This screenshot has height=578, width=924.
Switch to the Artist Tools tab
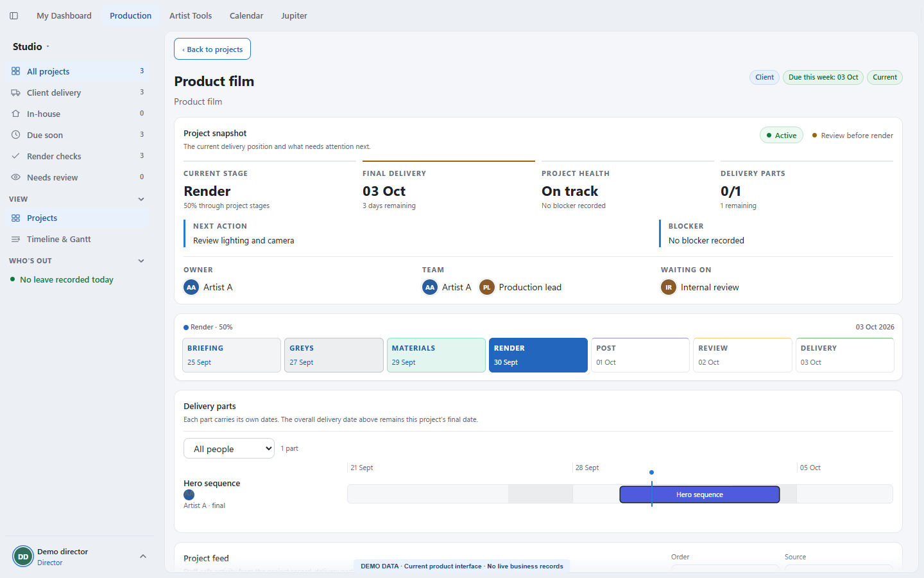(191, 15)
